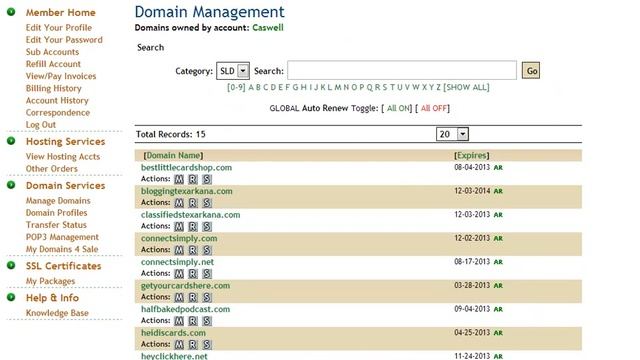Click the R action icon for heidiscards.com
This screenshot has height=360, width=640.
click(x=193, y=345)
